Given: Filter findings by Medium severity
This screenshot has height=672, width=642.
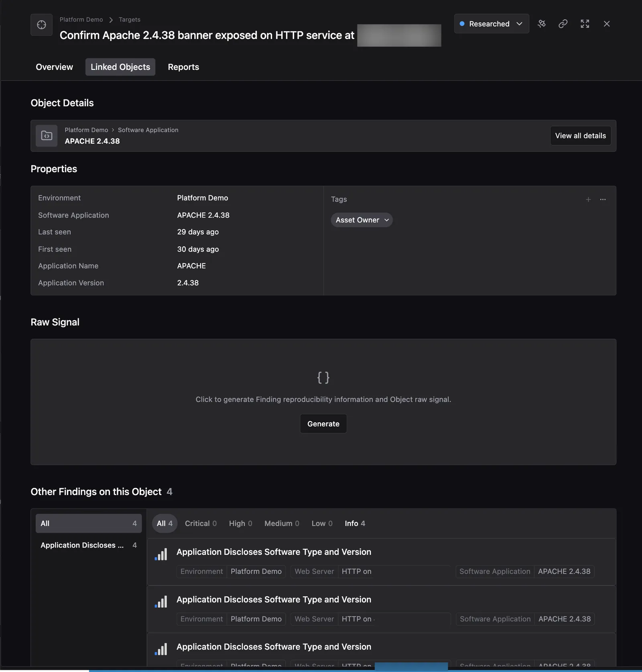Looking at the screenshot, I should (x=282, y=523).
